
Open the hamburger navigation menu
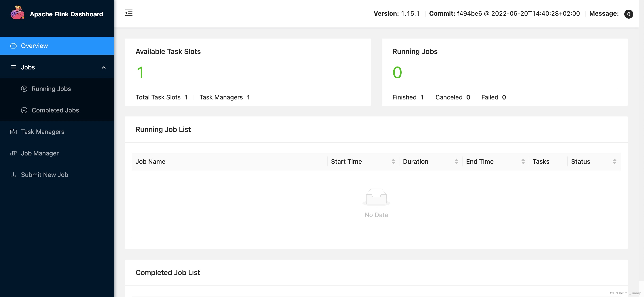pos(129,13)
